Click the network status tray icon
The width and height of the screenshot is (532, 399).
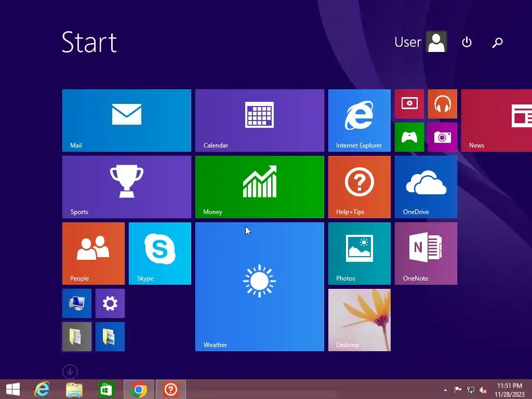(x=471, y=390)
